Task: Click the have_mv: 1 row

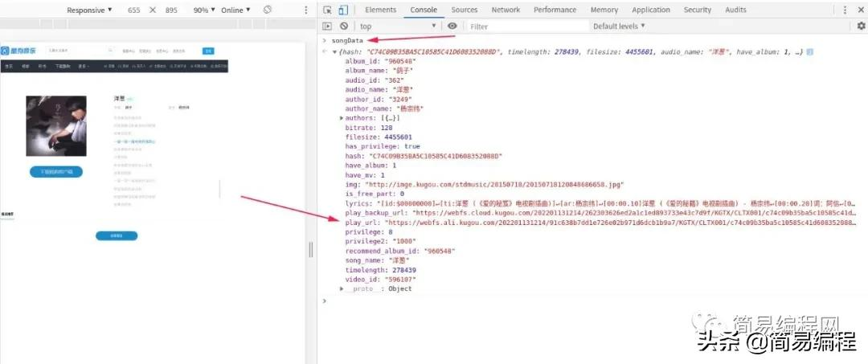Action: click(365, 175)
